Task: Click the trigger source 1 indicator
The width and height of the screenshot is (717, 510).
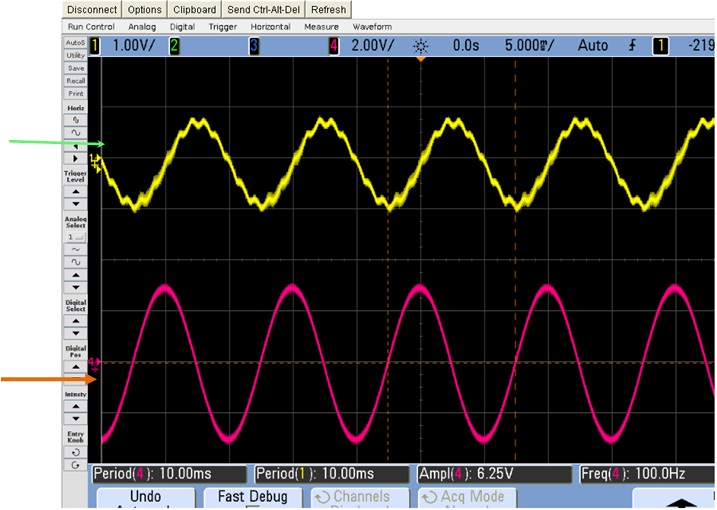Action: (660, 46)
